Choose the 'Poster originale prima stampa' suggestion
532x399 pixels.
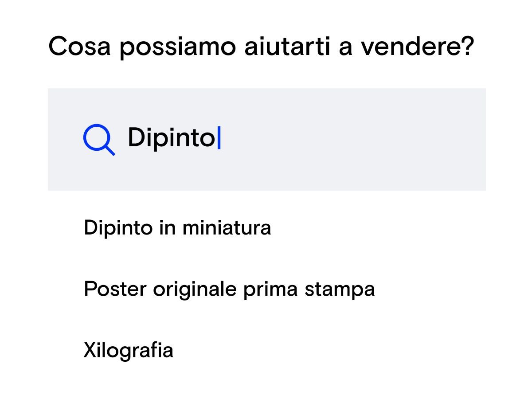point(229,289)
